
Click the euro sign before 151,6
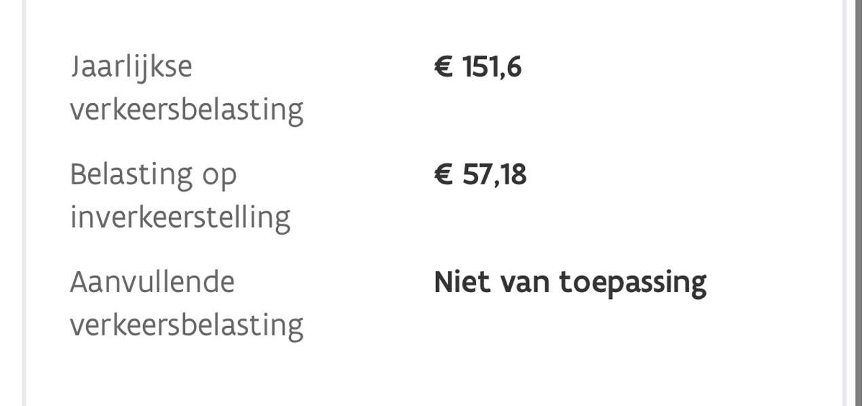[443, 67]
